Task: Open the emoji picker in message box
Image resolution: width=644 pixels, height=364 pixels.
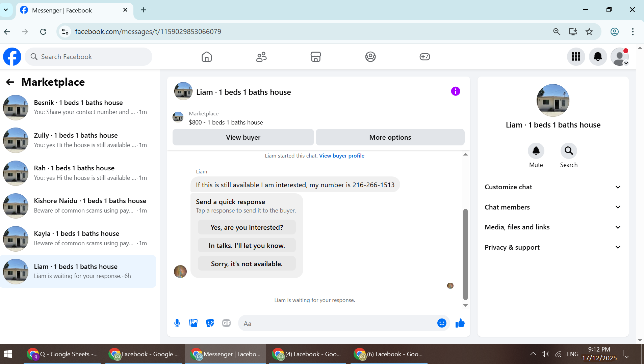Action: (x=442, y=323)
